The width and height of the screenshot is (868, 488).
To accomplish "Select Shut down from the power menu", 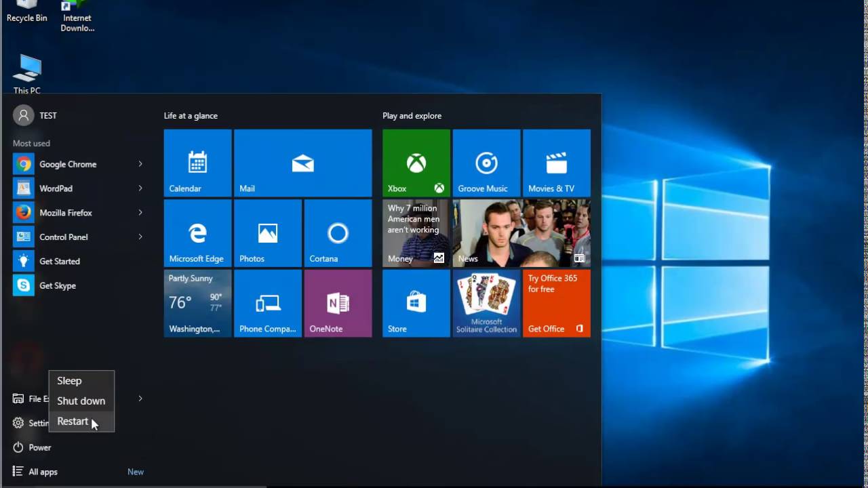I will pyautogui.click(x=81, y=401).
